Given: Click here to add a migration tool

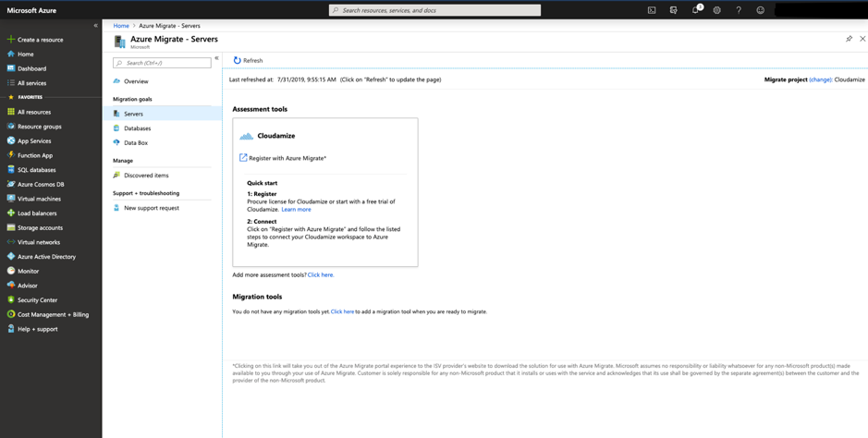Looking at the screenshot, I should (x=342, y=312).
